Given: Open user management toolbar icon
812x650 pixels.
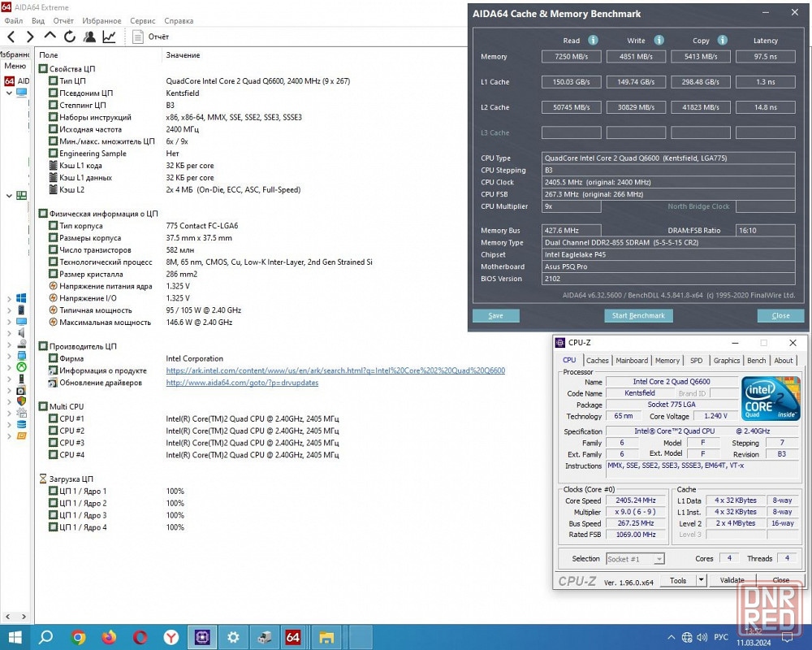Looking at the screenshot, I should pos(89,37).
